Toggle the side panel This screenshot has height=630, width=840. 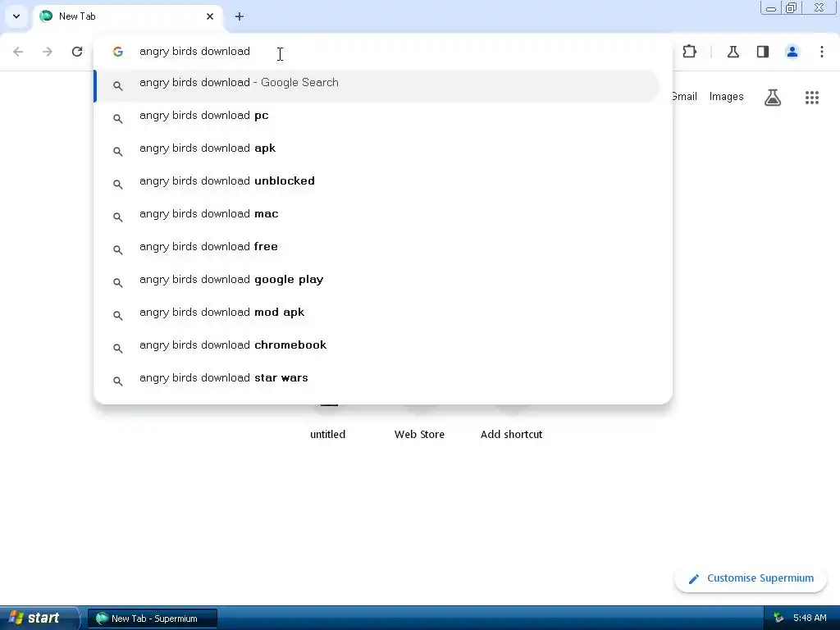(762, 52)
